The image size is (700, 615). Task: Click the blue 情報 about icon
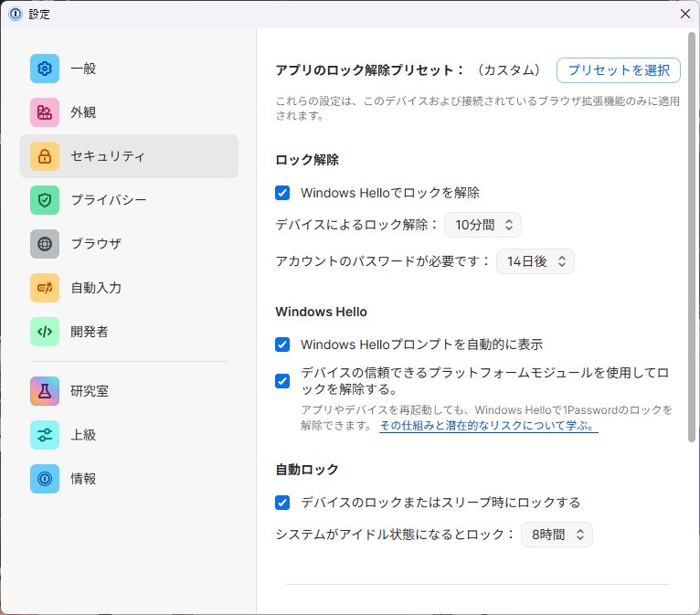click(x=45, y=479)
